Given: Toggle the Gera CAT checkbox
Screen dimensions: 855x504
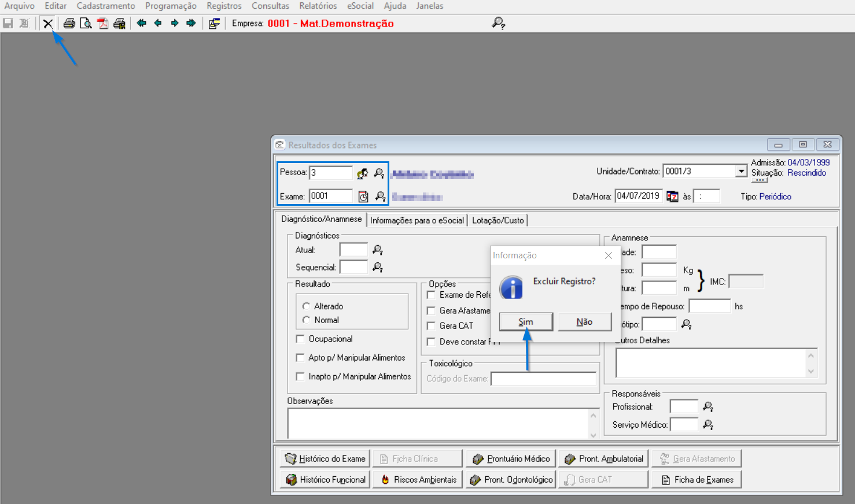Looking at the screenshot, I should (431, 326).
